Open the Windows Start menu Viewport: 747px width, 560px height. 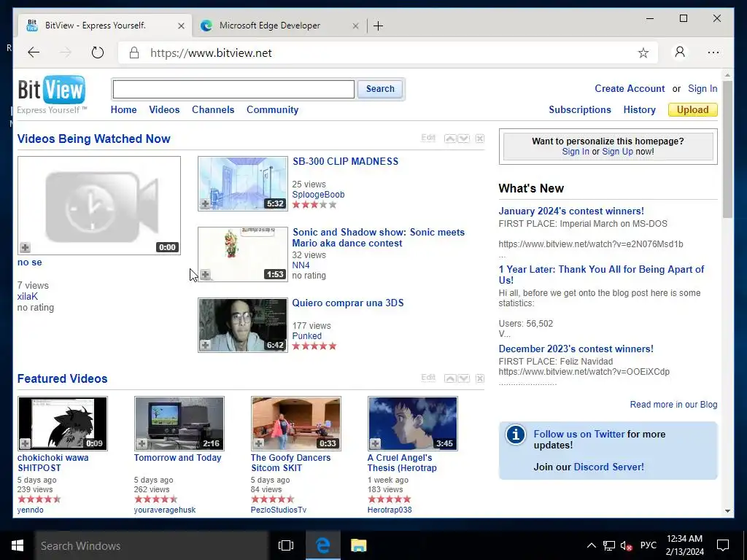point(18,545)
